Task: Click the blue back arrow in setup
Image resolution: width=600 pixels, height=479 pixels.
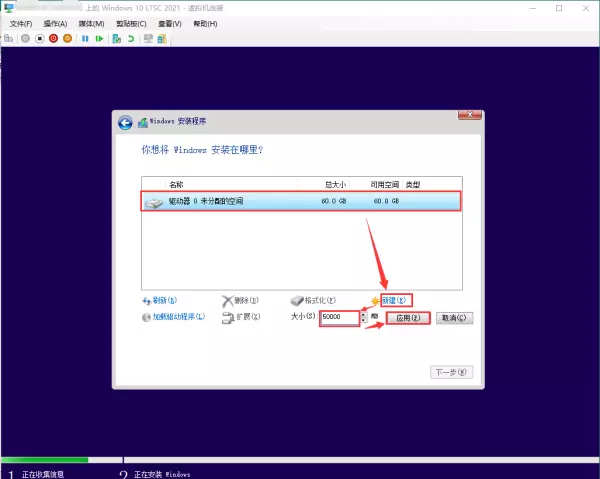Action: point(125,122)
